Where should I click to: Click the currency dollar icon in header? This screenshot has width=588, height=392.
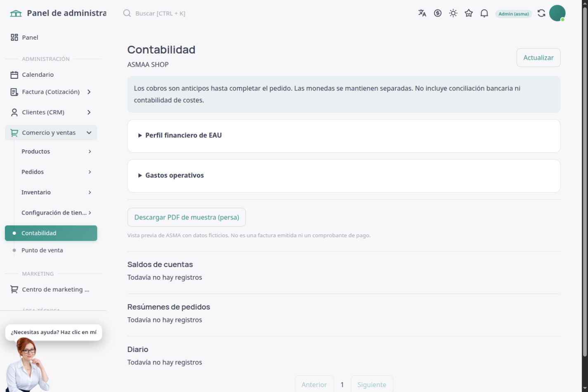click(438, 13)
